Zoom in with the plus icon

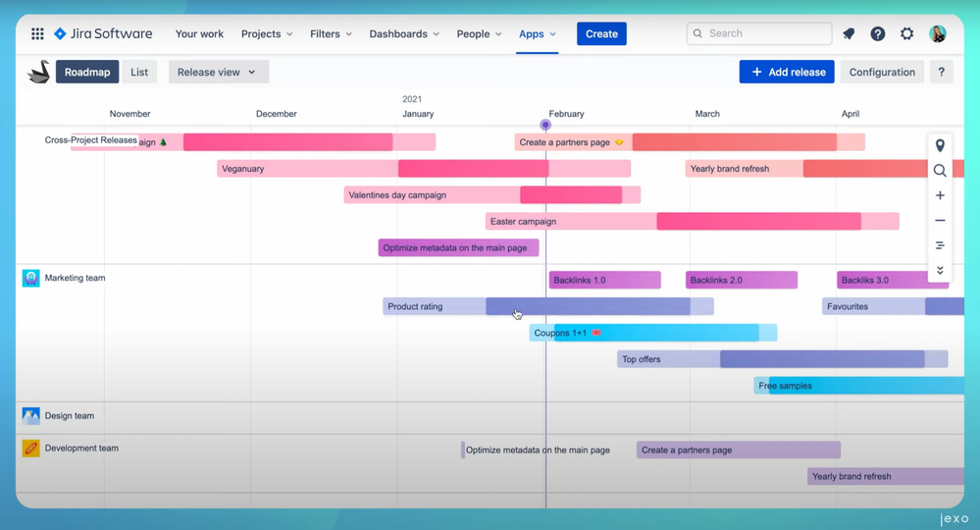point(940,195)
